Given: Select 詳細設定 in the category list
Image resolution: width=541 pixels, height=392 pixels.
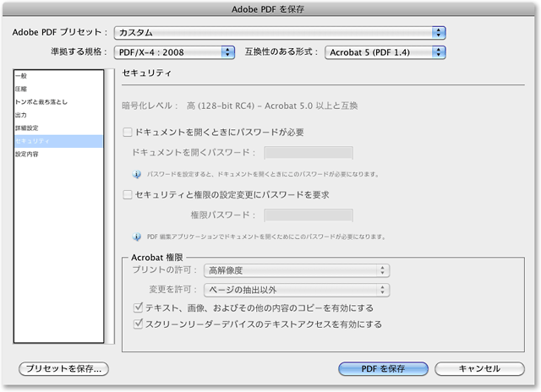Looking at the screenshot, I should pos(25,128).
